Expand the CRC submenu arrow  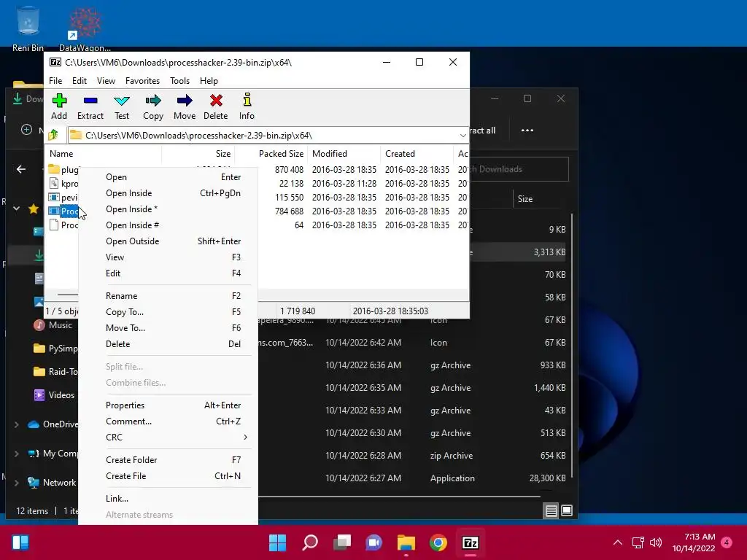(x=245, y=437)
